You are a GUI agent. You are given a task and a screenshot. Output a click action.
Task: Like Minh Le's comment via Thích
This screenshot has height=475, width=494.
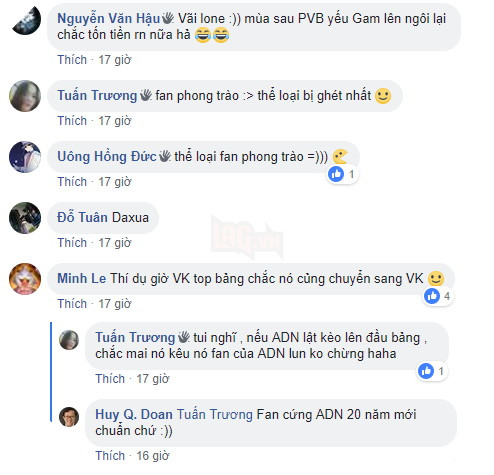[x=72, y=303]
